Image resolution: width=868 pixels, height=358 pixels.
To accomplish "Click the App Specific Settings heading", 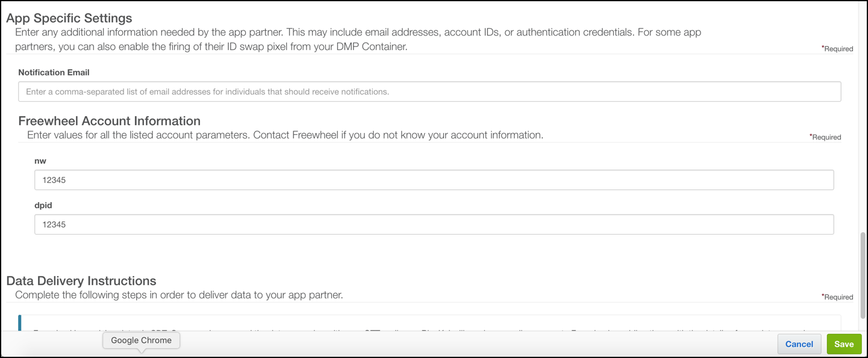I will (69, 18).
